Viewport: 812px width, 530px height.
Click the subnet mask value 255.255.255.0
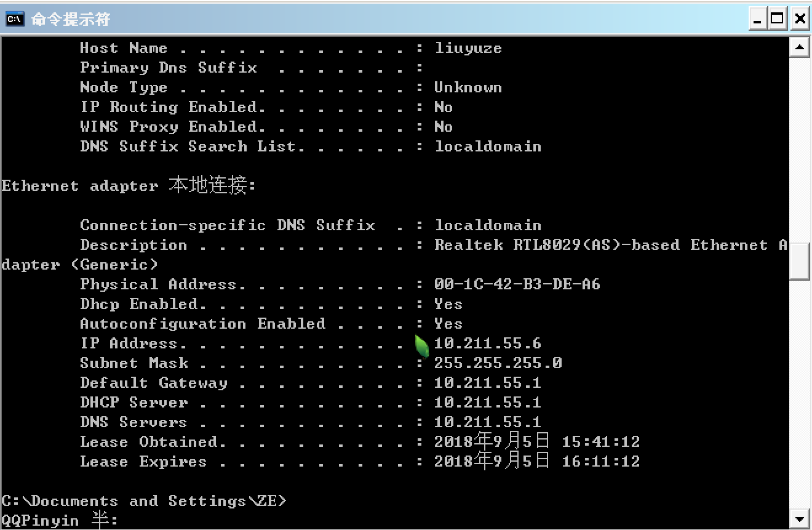pos(498,363)
